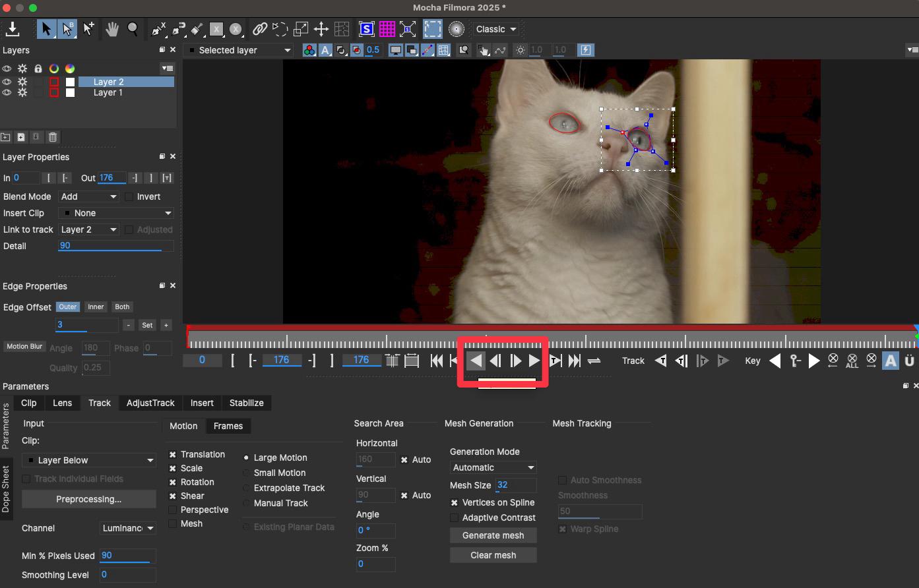Image resolution: width=919 pixels, height=588 pixels.
Task: Delete layer using the trash icon
Action: pos(53,137)
